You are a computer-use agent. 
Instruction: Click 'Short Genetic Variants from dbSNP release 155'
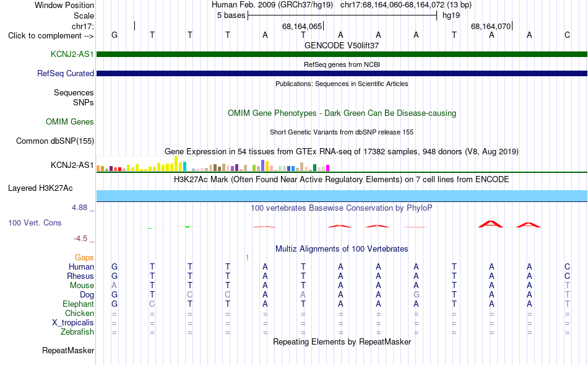[x=342, y=132]
